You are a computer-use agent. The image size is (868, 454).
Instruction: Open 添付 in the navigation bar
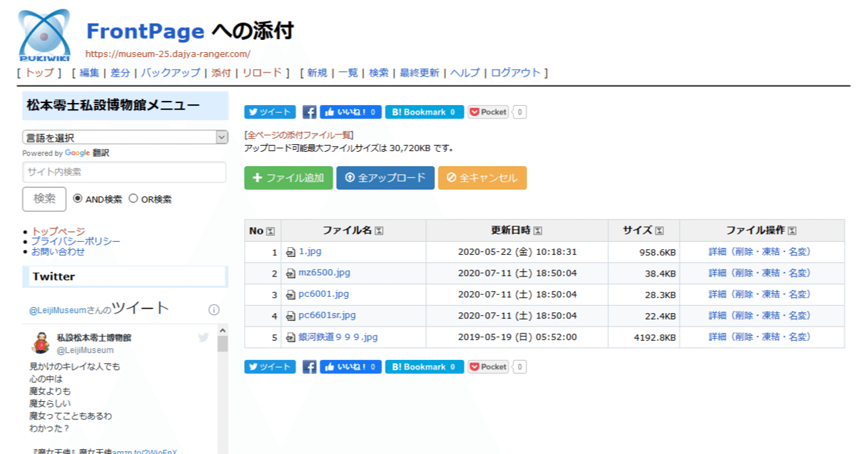(221, 73)
